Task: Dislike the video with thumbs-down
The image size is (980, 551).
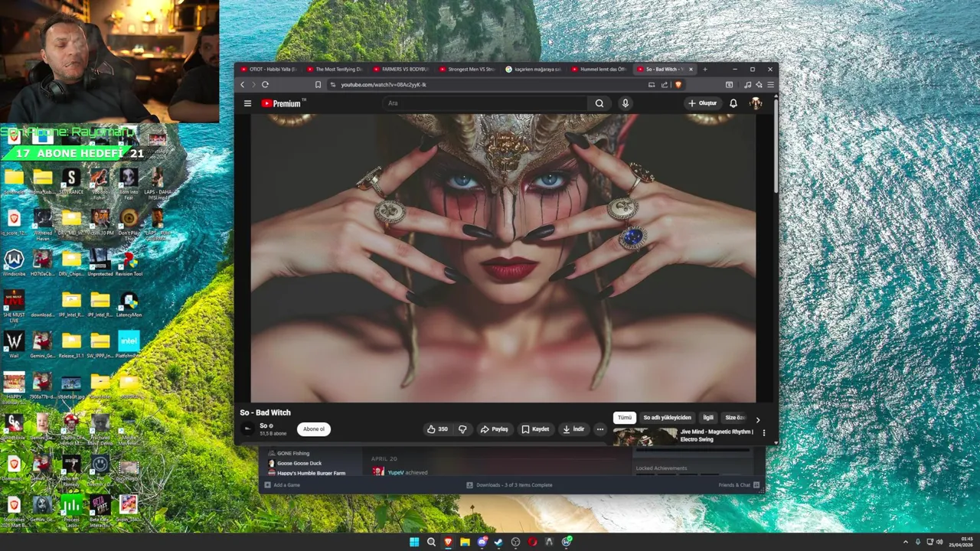Action: pyautogui.click(x=462, y=429)
